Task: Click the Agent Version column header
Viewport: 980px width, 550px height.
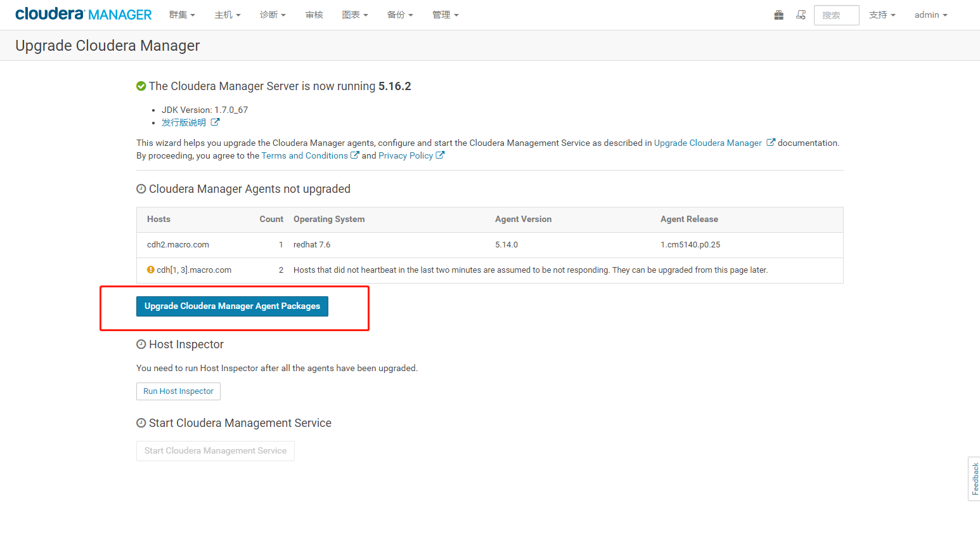Action: (523, 219)
